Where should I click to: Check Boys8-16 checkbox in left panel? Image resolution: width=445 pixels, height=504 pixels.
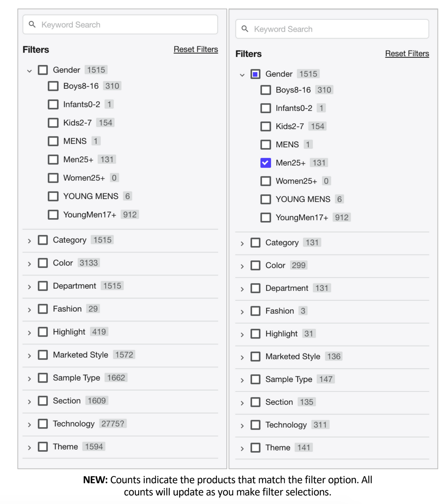coord(53,86)
